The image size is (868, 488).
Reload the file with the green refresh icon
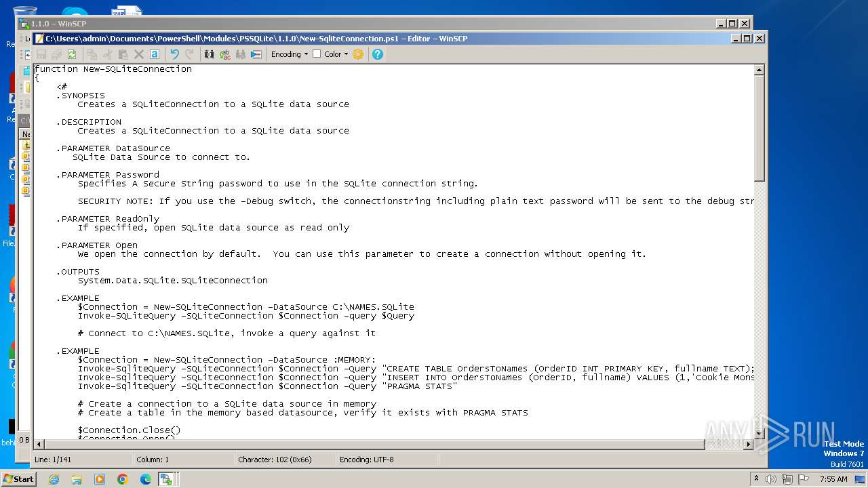click(72, 54)
